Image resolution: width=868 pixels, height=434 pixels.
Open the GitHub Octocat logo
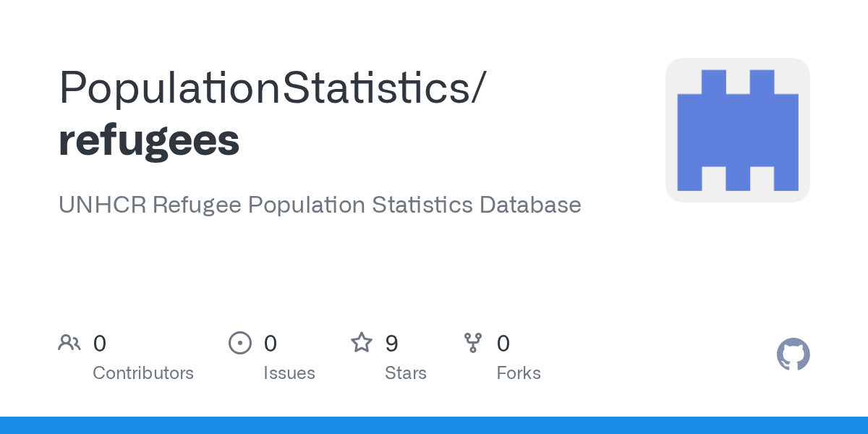[793, 354]
